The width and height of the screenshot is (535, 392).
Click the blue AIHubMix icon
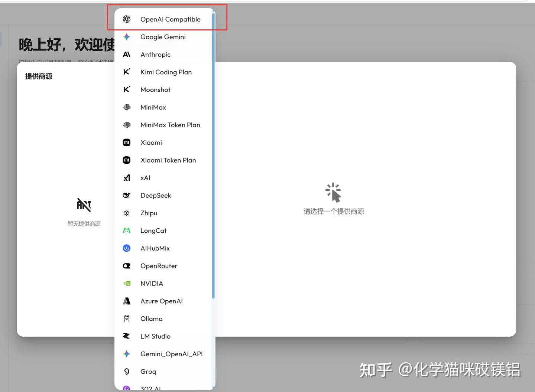click(127, 248)
